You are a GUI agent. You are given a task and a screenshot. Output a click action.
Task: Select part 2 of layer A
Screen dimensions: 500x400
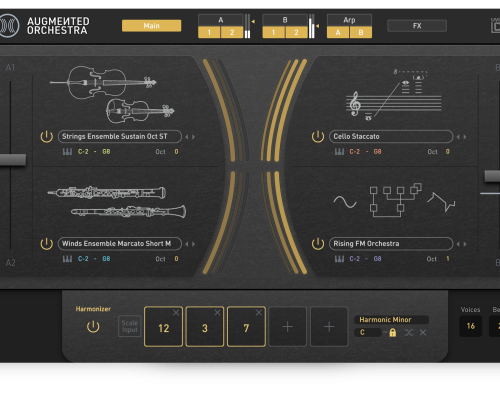click(232, 32)
